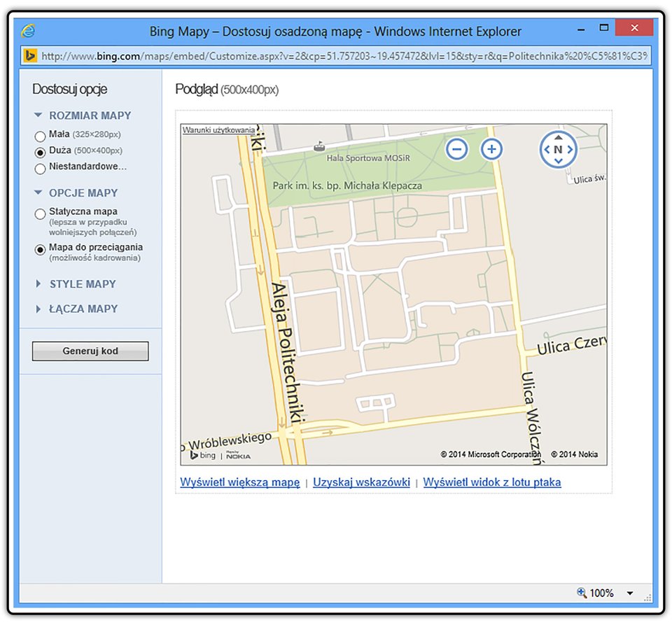This screenshot has height=625, width=672.
Task: Click the map zoom in (plus) button
Action: 491,149
